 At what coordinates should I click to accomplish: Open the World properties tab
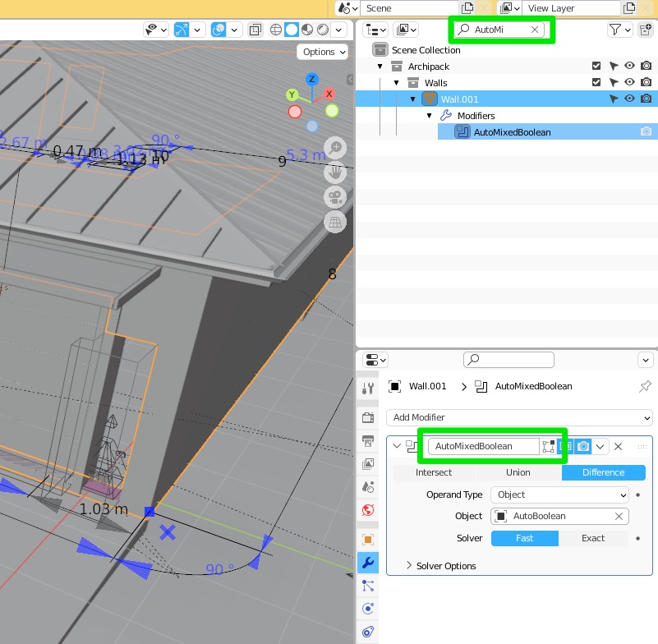coord(368,510)
